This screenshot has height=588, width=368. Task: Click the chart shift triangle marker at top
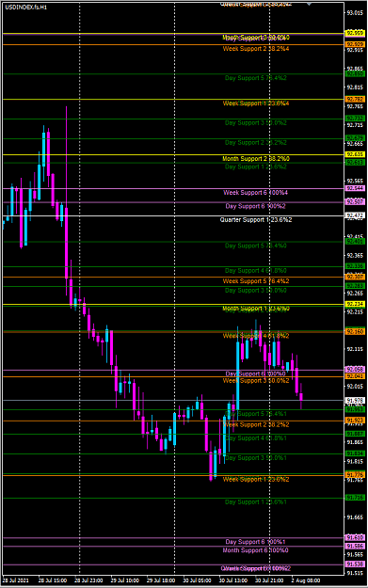point(309,4)
